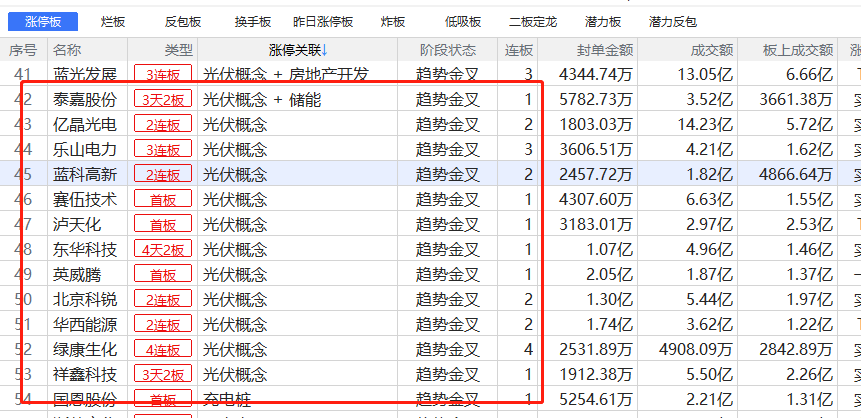Select stock 北京科锐
Screen dimensions: 861x418
85,299
